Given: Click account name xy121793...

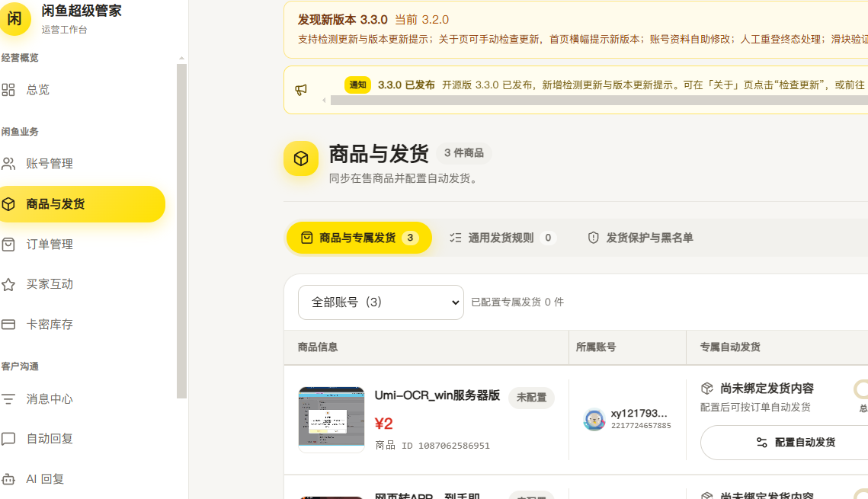Looking at the screenshot, I should (x=639, y=413).
